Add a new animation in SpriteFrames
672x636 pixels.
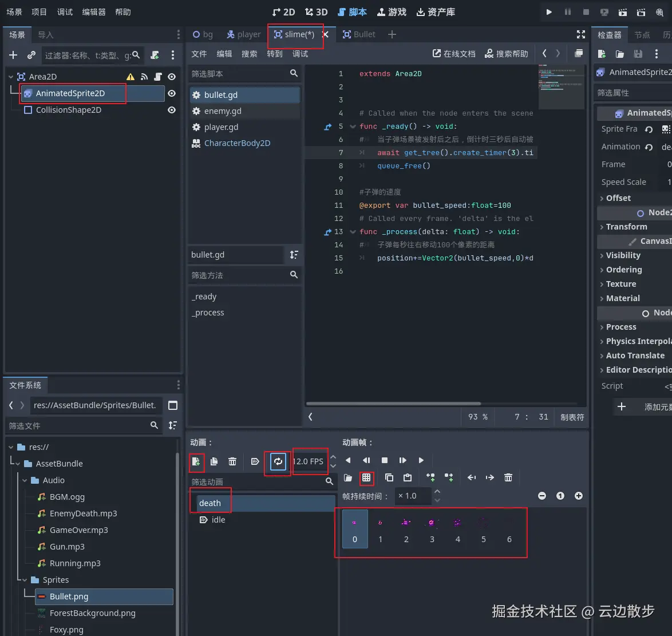(196, 461)
